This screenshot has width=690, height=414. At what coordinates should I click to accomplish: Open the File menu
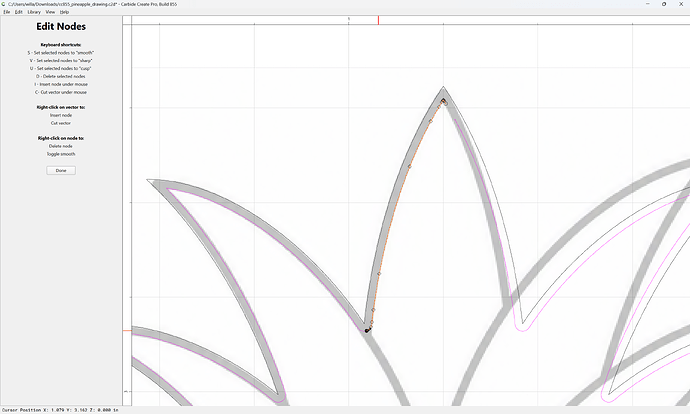[7, 12]
